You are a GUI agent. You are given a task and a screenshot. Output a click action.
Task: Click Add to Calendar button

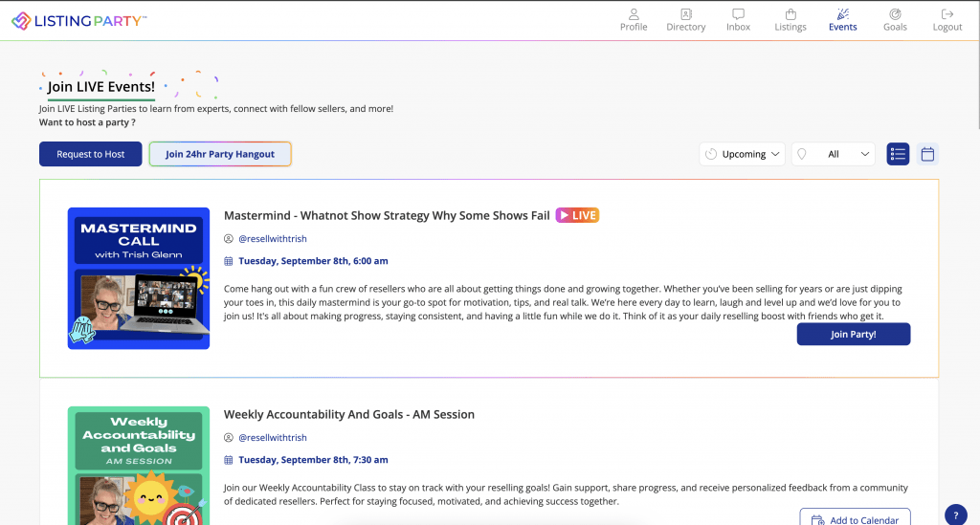coord(855,517)
